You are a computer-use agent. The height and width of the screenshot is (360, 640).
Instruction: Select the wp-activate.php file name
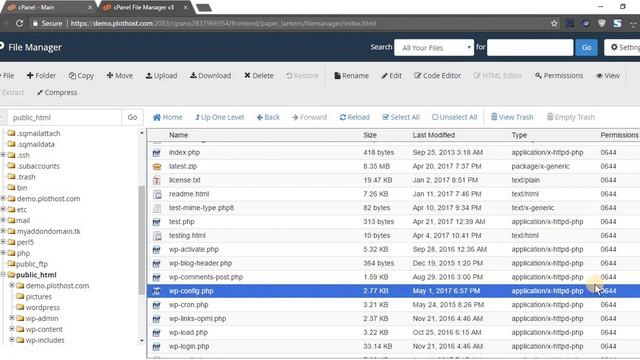[x=194, y=249]
